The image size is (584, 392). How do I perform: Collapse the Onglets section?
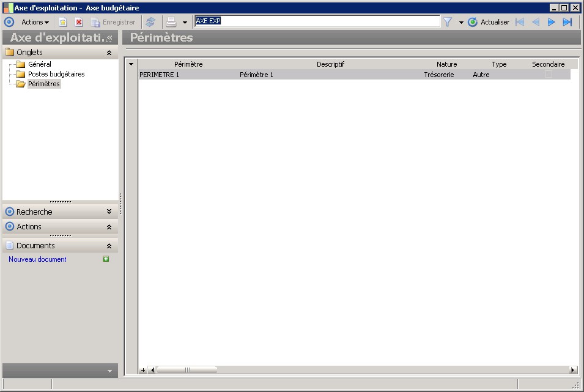coord(109,53)
